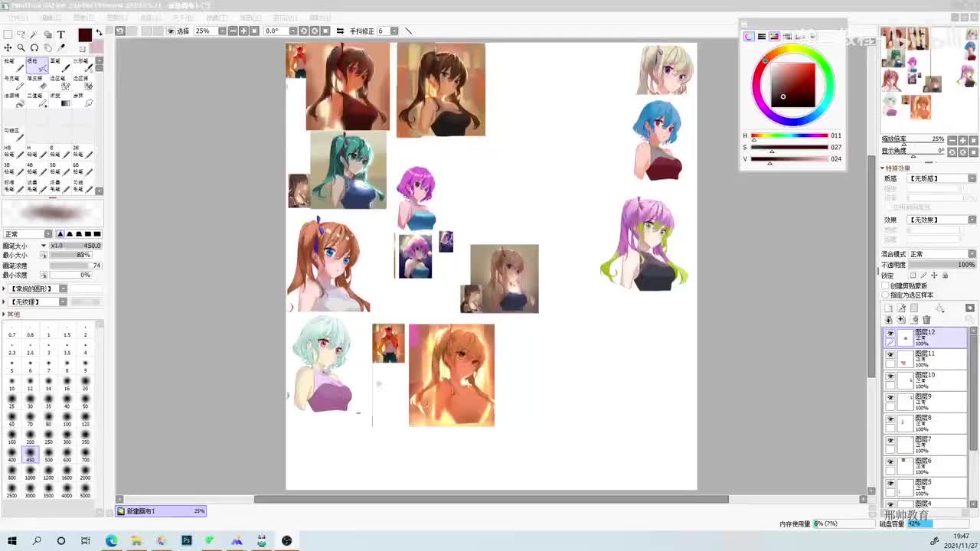Collapse the 特殊效果 section
The height and width of the screenshot is (551, 980).
click(883, 168)
